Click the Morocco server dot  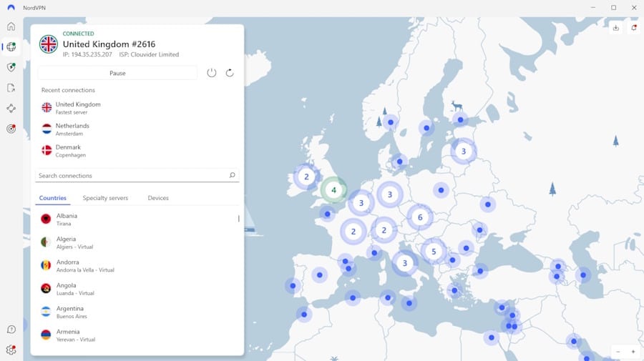click(x=304, y=315)
